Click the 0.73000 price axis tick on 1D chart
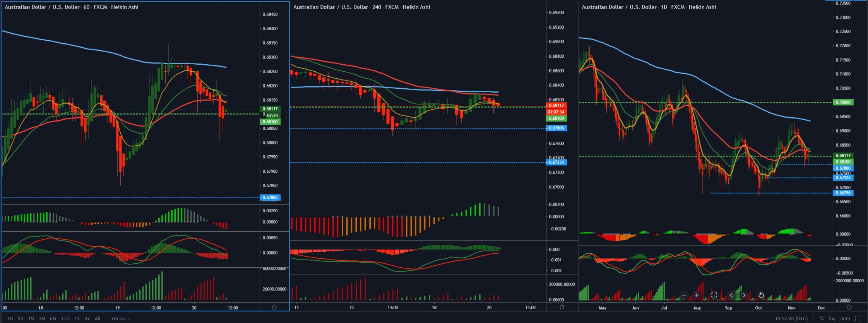 coord(844,17)
